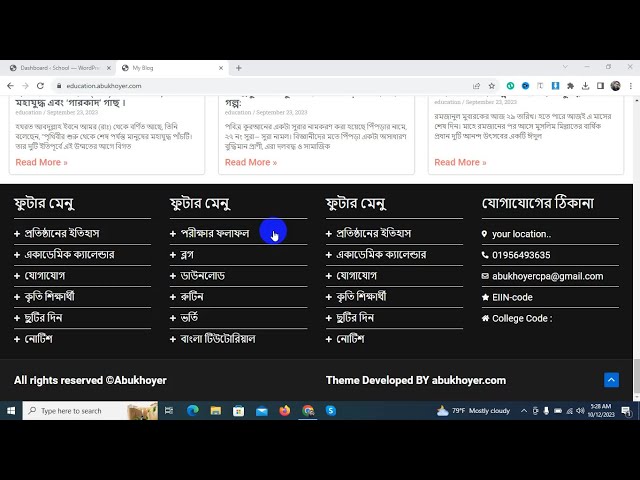
Task: Click the 'your location..' address text
Action: point(521,234)
